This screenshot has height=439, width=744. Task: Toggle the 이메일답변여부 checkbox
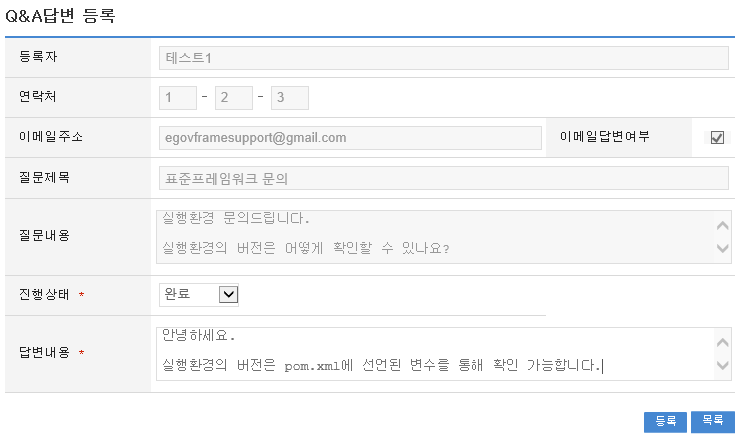coord(717,138)
